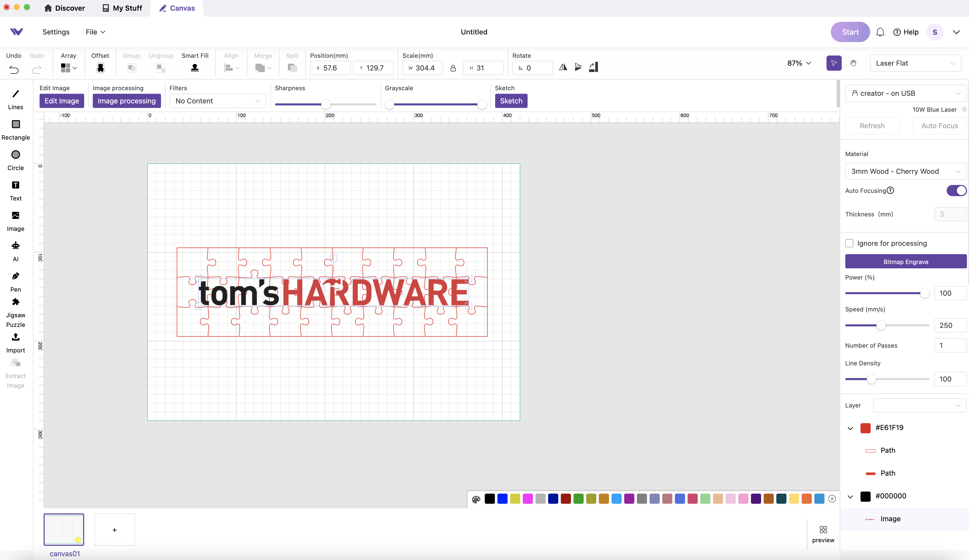Add a new canvas page
969x560 pixels.
[x=115, y=530]
